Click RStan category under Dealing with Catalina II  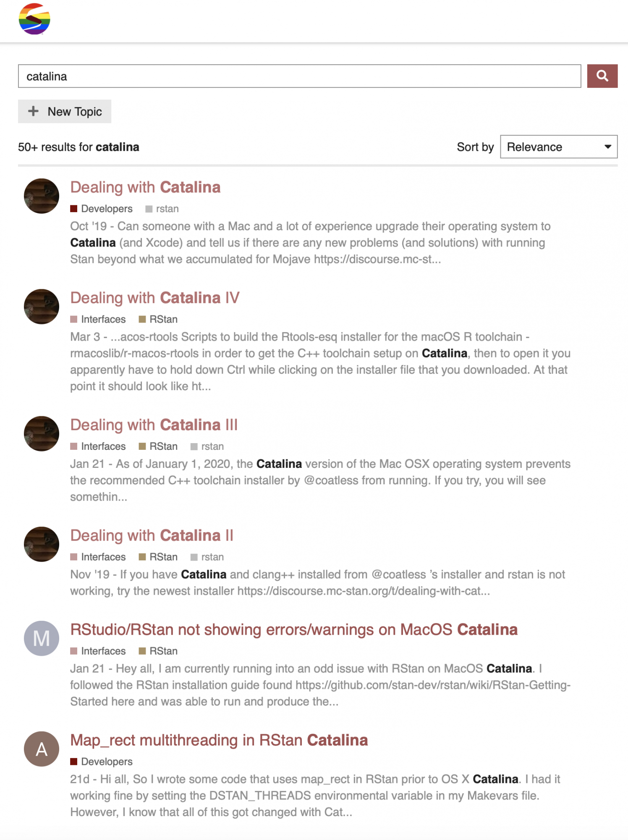click(163, 557)
